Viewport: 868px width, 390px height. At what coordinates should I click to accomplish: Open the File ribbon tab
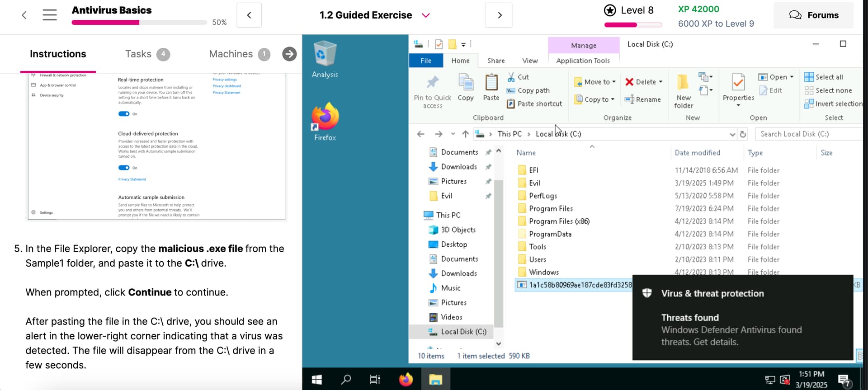coord(426,61)
